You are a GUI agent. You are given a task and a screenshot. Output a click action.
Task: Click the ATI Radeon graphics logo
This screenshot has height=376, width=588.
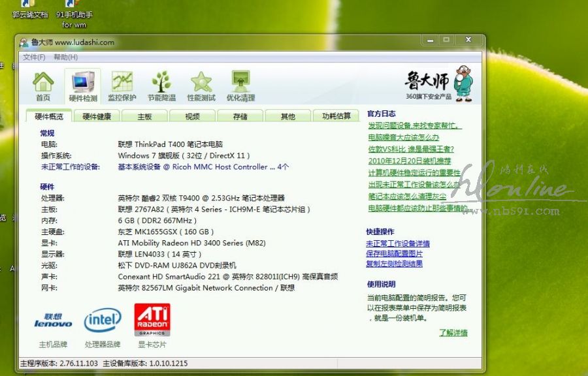[152, 319]
